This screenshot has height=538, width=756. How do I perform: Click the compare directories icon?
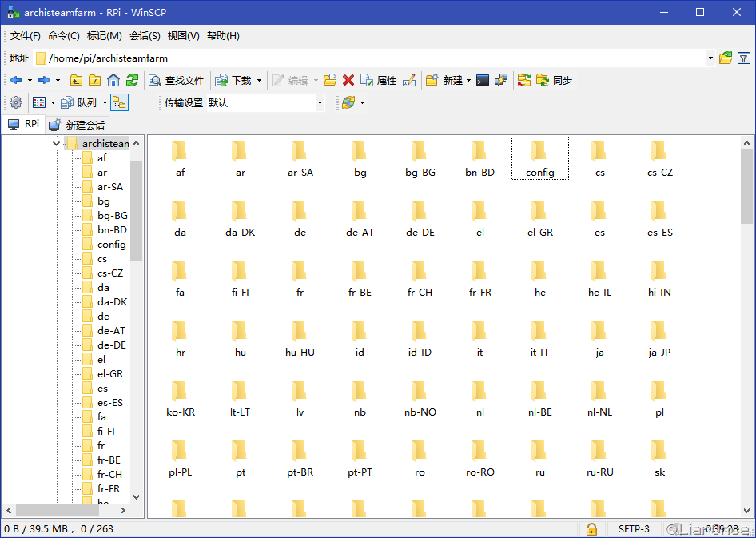(524, 80)
